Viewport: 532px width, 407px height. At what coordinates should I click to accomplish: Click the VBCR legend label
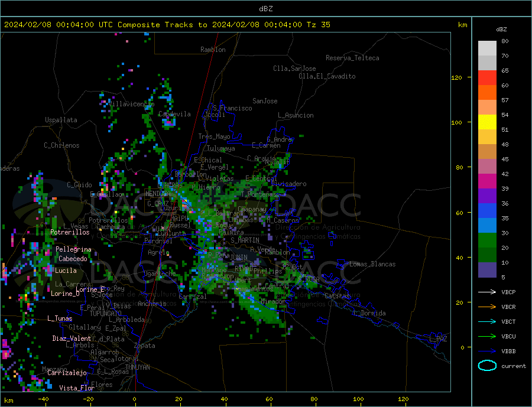coord(508,307)
